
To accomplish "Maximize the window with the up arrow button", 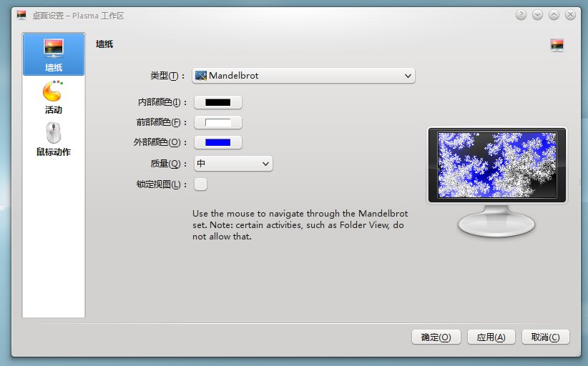I will pos(554,15).
